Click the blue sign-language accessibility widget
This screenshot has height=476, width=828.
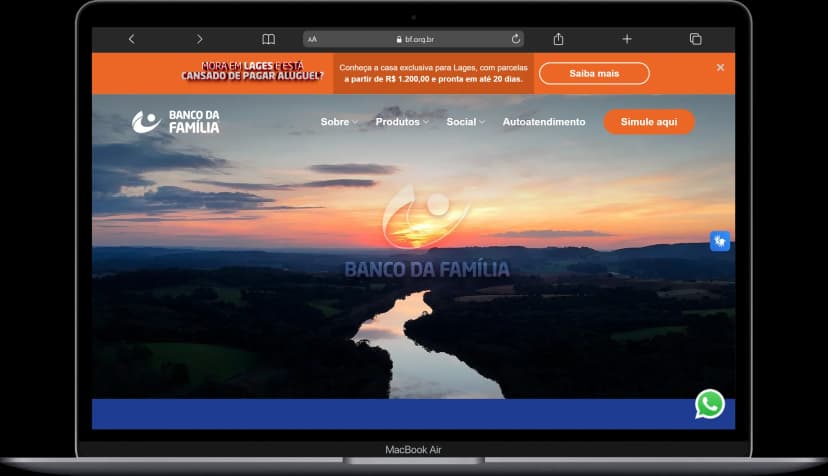tap(720, 241)
